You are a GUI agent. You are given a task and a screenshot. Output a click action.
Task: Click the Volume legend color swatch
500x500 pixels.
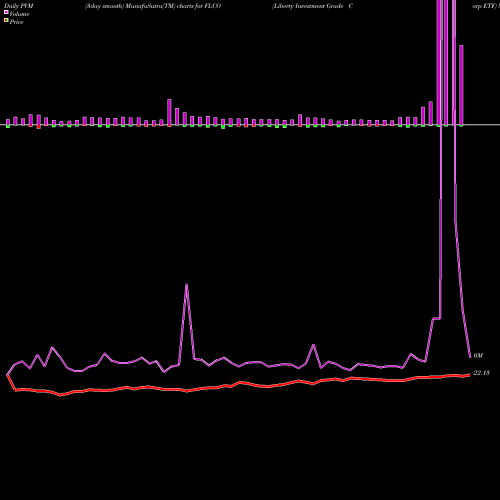(6, 12)
